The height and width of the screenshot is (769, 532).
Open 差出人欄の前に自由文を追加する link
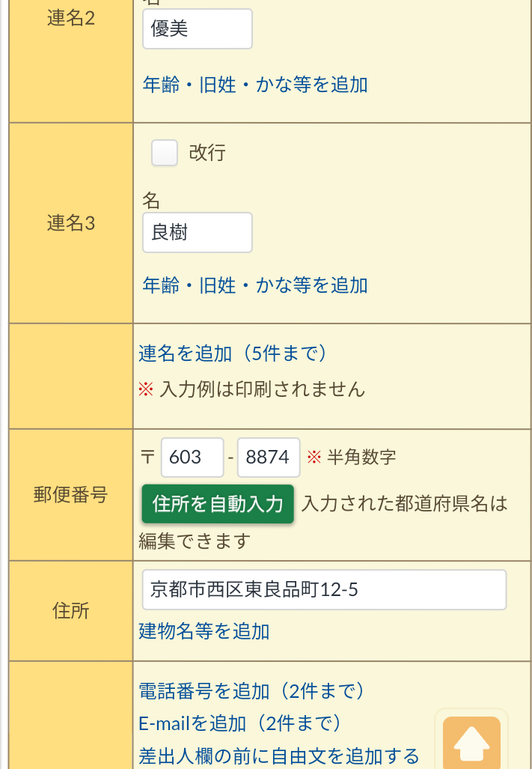[x=279, y=756]
